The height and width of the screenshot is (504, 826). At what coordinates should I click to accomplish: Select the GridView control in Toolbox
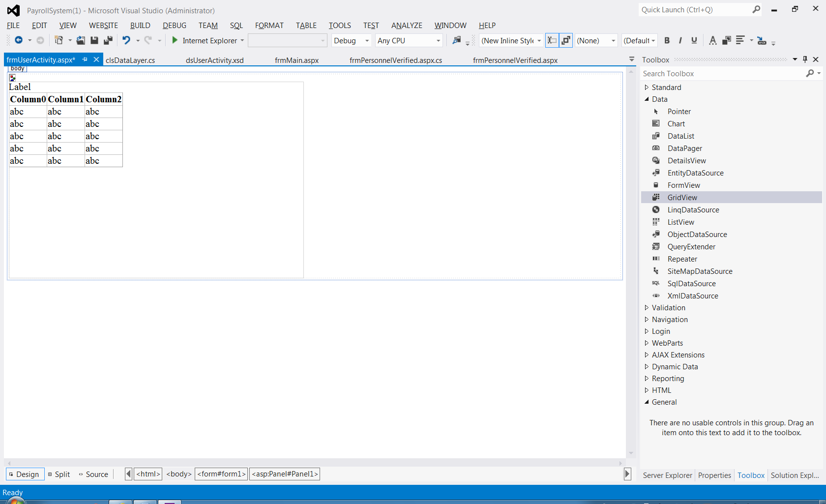[732, 197]
